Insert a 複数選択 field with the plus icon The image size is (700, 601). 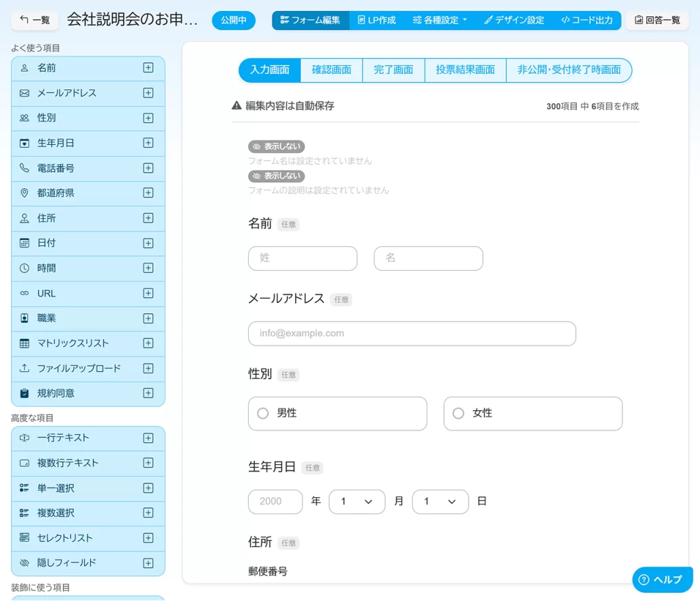pyautogui.click(x=148, y=513)
